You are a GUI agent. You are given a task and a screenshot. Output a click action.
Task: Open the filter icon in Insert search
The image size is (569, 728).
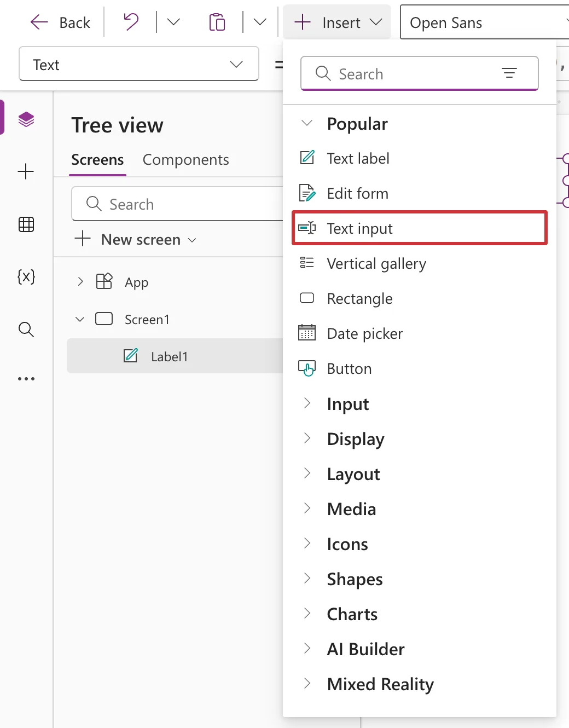[509, 73]
